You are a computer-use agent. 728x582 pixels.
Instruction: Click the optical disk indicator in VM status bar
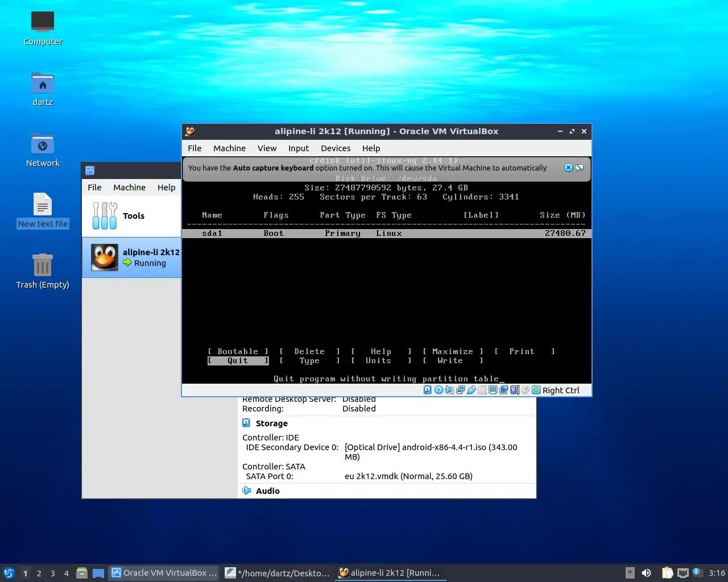(439, 390)
